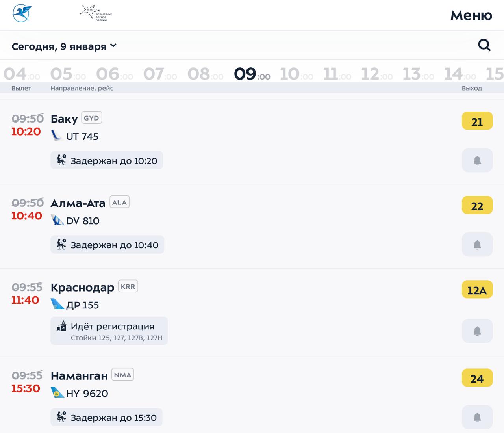
Task: Open the GYD airport code badge
Action: (91, 117)
